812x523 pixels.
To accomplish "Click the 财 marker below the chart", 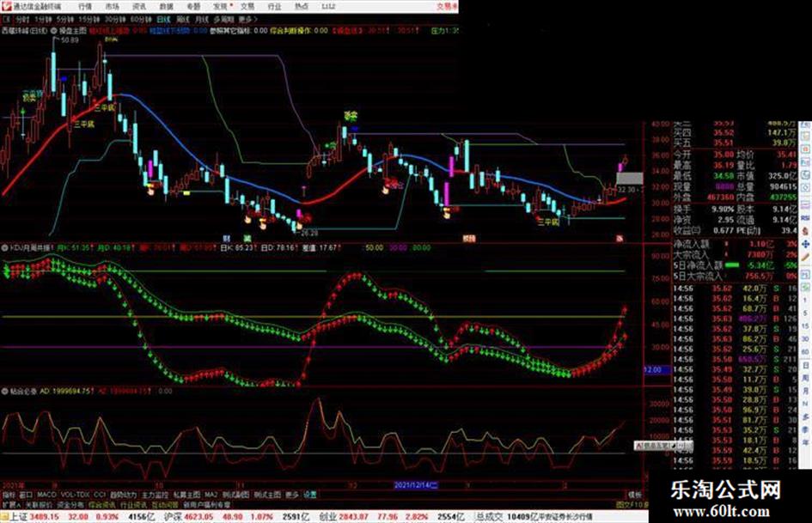I will [x=226, y=238].
